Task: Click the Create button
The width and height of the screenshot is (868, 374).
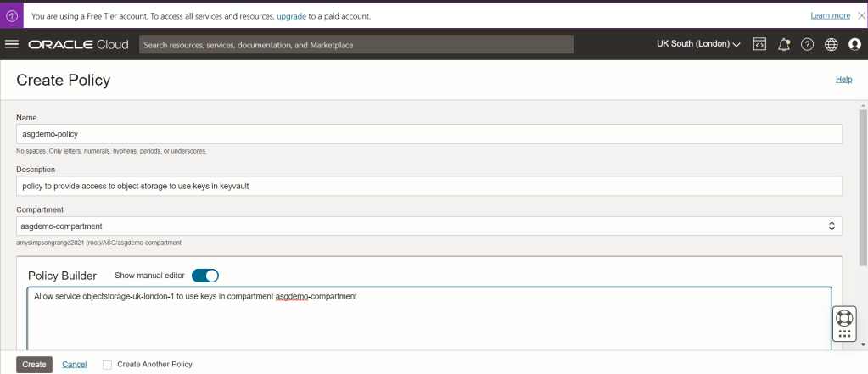Action: pos(34,365)
